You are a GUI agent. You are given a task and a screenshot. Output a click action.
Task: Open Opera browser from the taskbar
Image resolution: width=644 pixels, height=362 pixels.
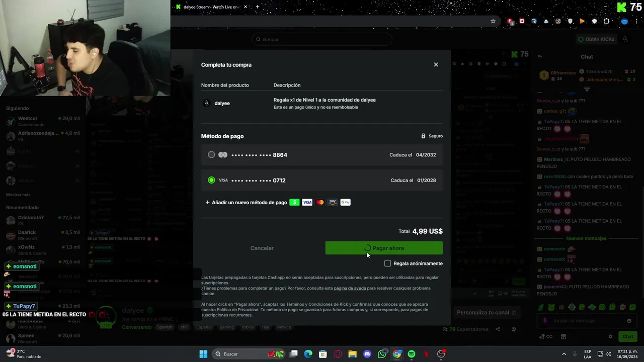click(338, 354)
